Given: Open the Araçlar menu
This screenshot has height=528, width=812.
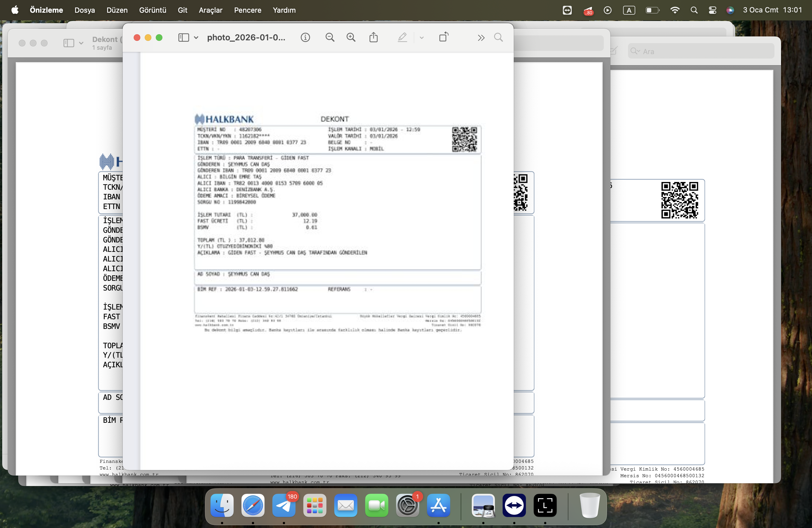Looking at the screenshot, I should (x=210, y=10).
